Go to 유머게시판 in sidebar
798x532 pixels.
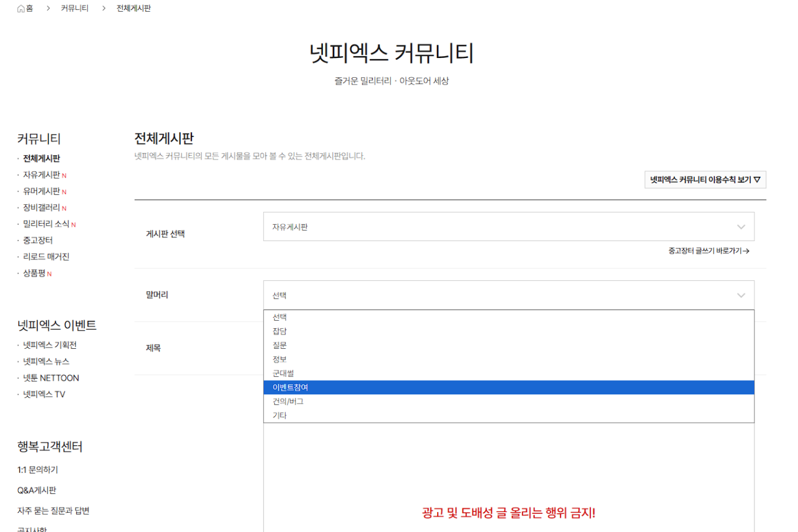pos(41,191)
